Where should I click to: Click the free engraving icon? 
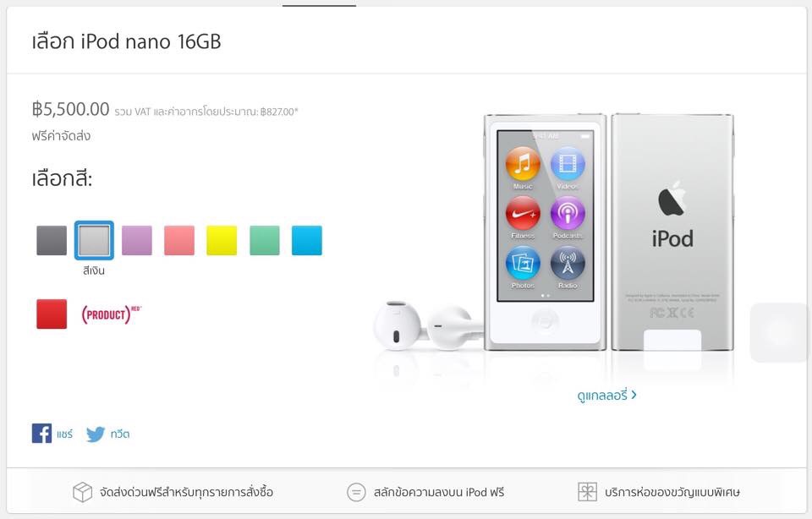click(356, 492)
